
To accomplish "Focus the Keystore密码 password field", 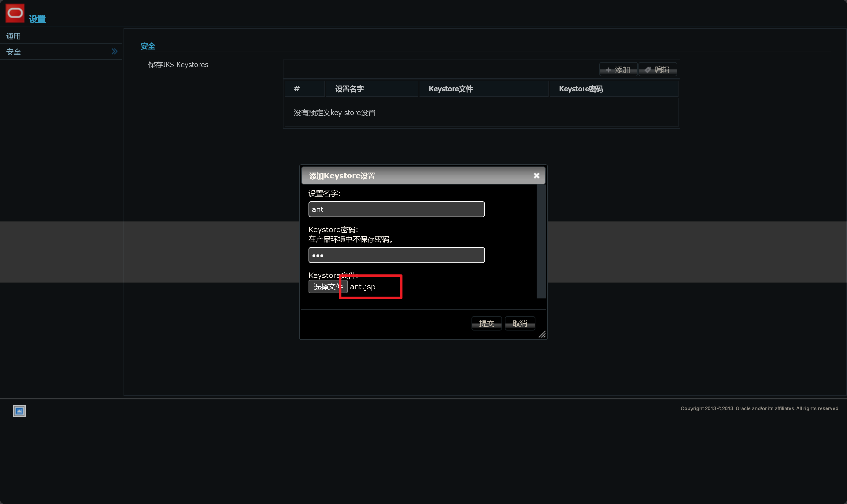I will point(396,255).
